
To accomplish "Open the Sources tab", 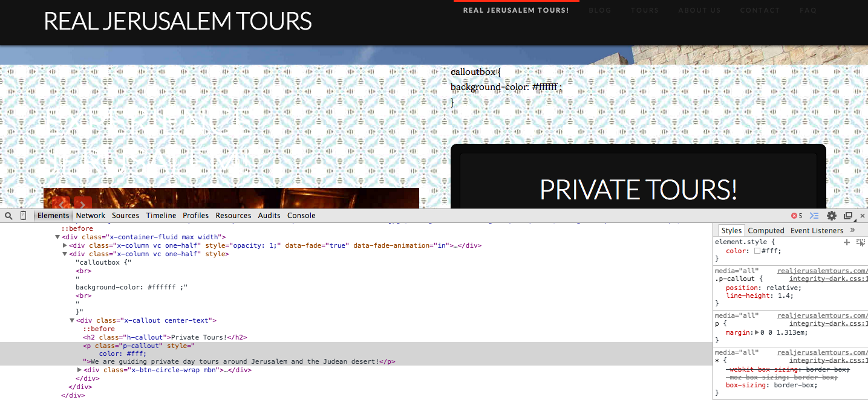I will 125,216.
